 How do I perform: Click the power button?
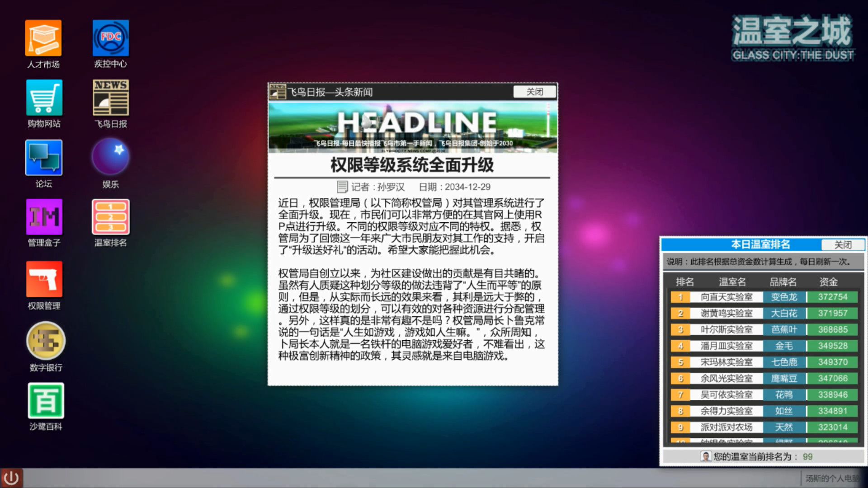[x=12, y=477]
